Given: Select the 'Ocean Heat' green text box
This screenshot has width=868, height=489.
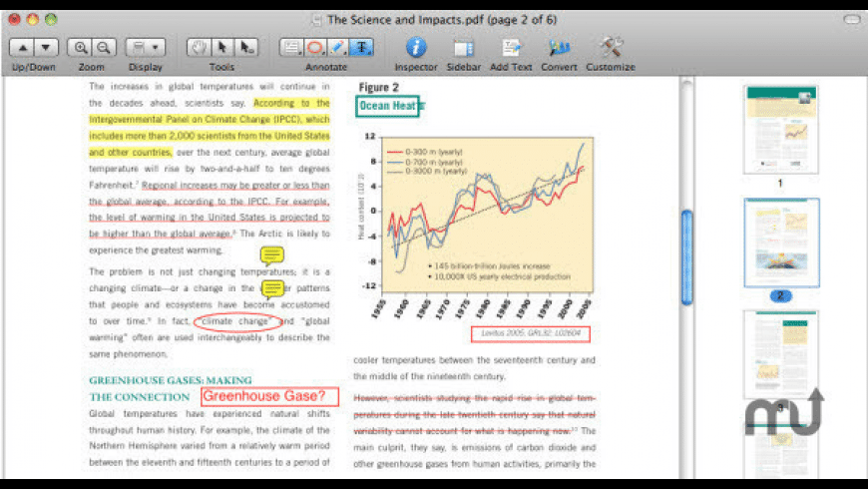Looking at the screenshot, I should (387, 106).
